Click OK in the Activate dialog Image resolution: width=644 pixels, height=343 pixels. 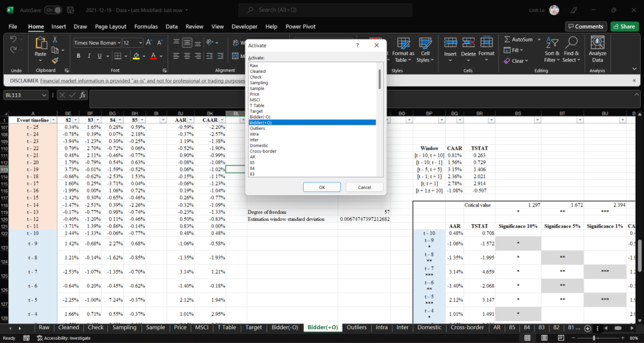321,188
